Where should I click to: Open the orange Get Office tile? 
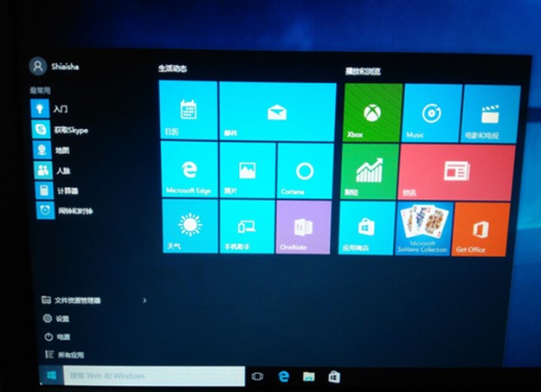coord(480,229)
